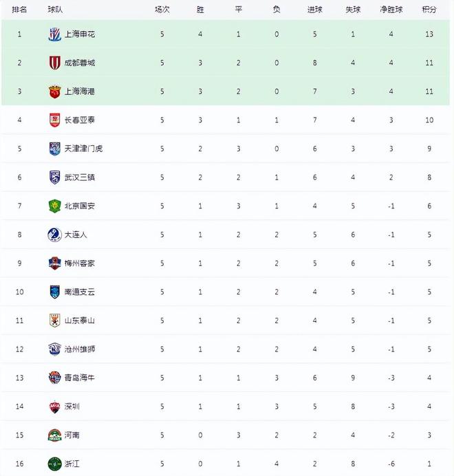Click the 积分 points column header
The width and height of the screenshot is (454, 476).
(x=429, y=10)
